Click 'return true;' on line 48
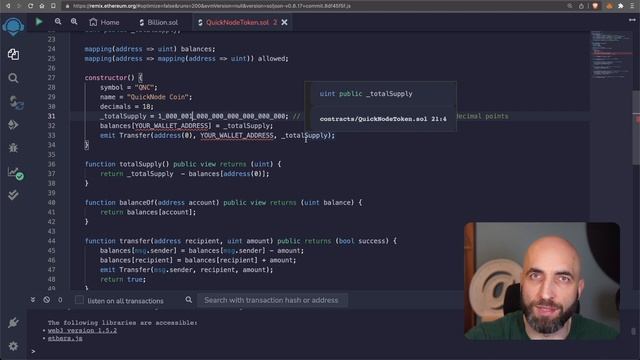 click(123, 280)
